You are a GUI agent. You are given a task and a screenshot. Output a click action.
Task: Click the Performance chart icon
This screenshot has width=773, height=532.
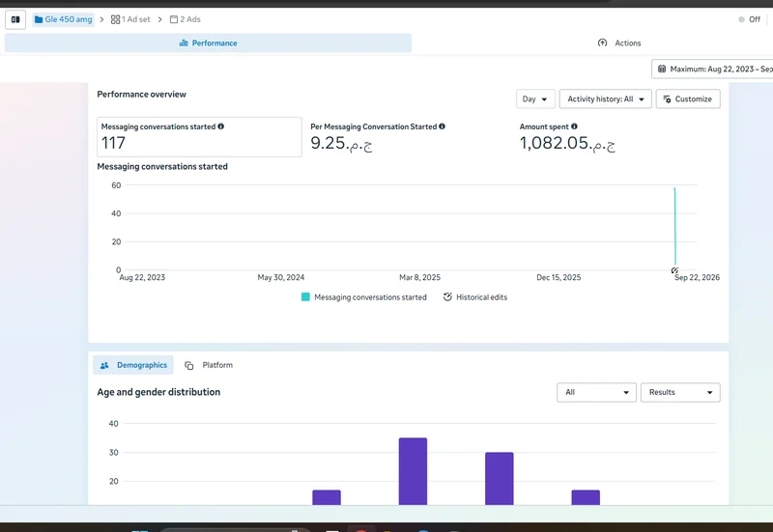coord(184,43)
